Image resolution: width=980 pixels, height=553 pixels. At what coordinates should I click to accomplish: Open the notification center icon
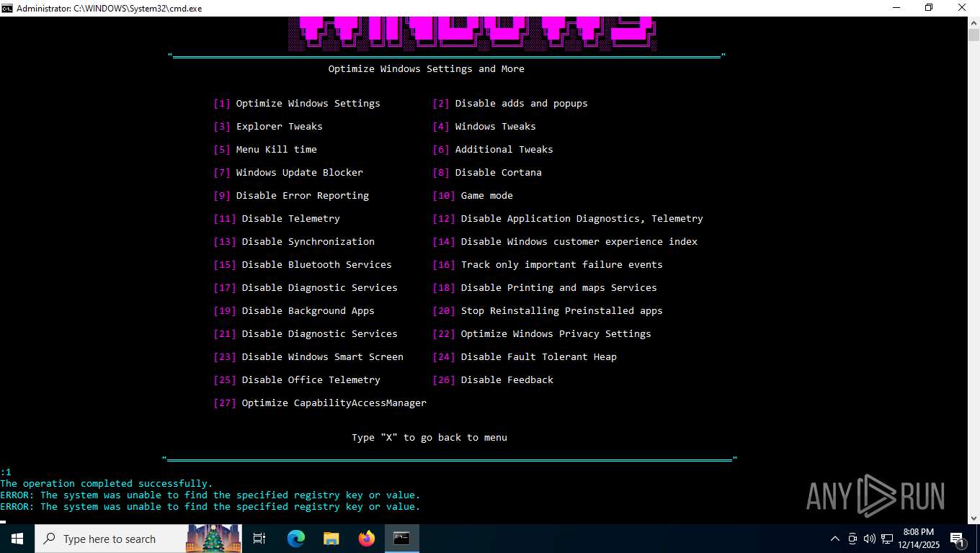coord(958,539)
